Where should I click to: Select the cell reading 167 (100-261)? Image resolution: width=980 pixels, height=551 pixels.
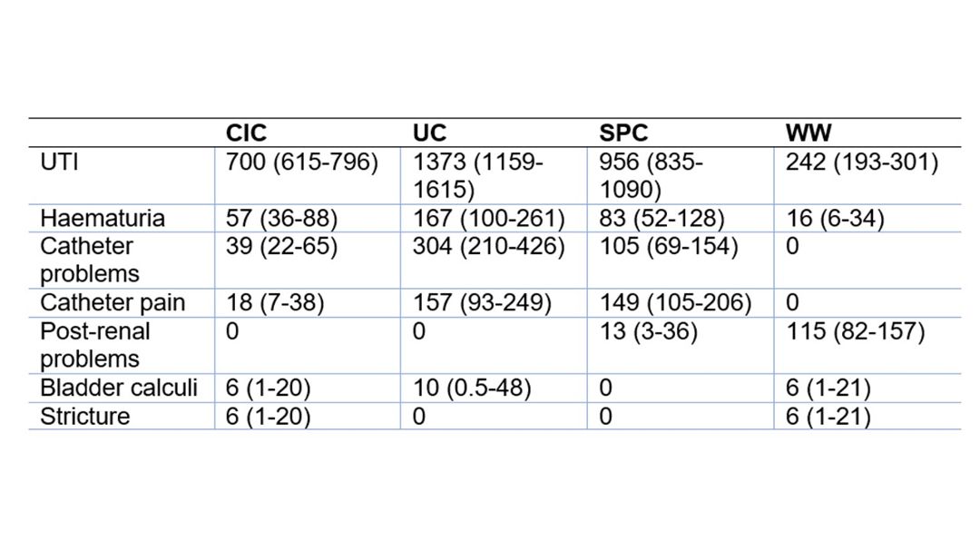[x=489, y=218]
